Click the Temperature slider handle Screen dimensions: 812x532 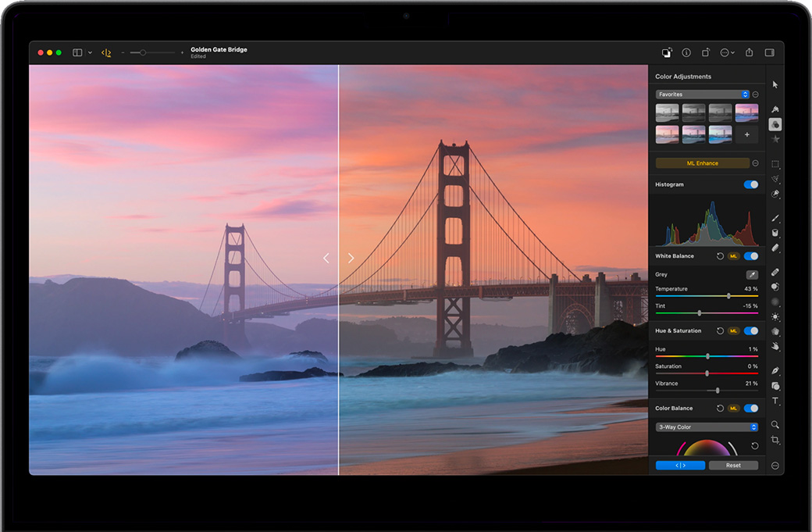(728, 296)
